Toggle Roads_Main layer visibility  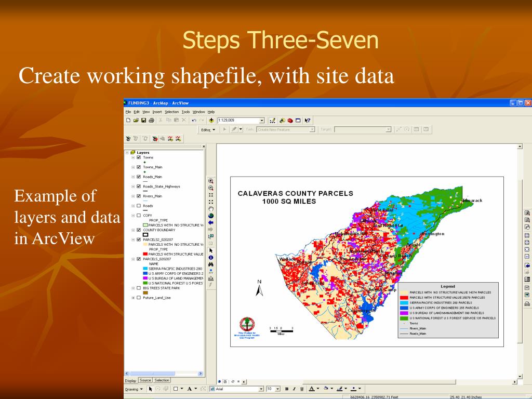(138, 177)
